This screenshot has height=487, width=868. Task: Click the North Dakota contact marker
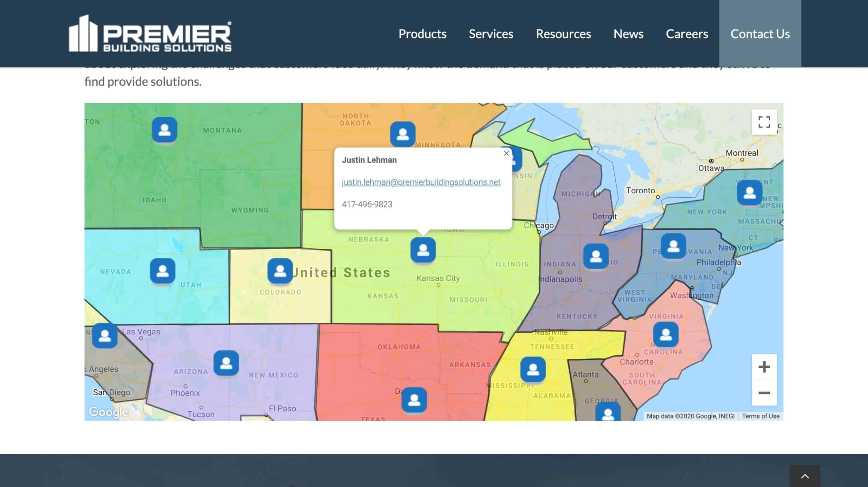(402, 134)
